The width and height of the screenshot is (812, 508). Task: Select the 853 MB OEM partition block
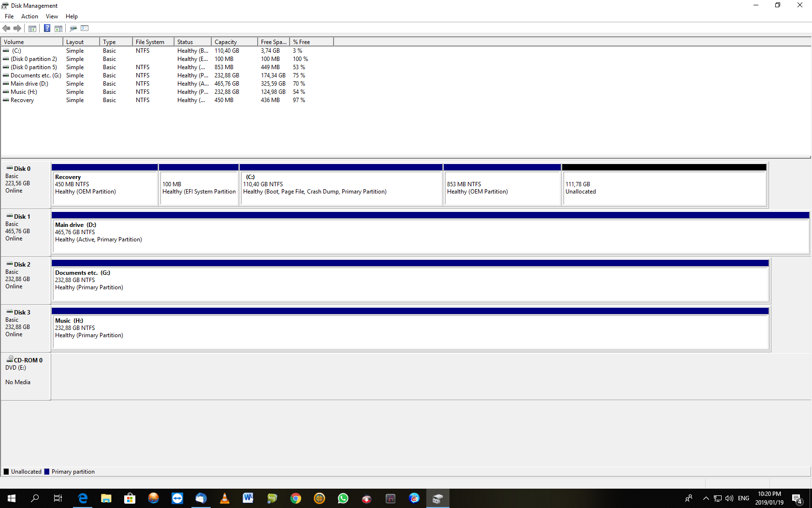pyautogui.click(x=502, y=185)
